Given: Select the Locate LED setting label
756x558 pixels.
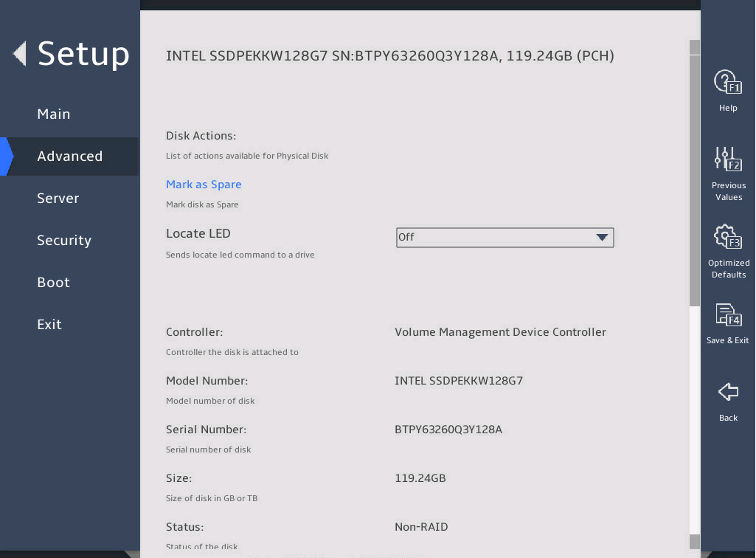Looking at the screenshot, I should tap(198, 234).
